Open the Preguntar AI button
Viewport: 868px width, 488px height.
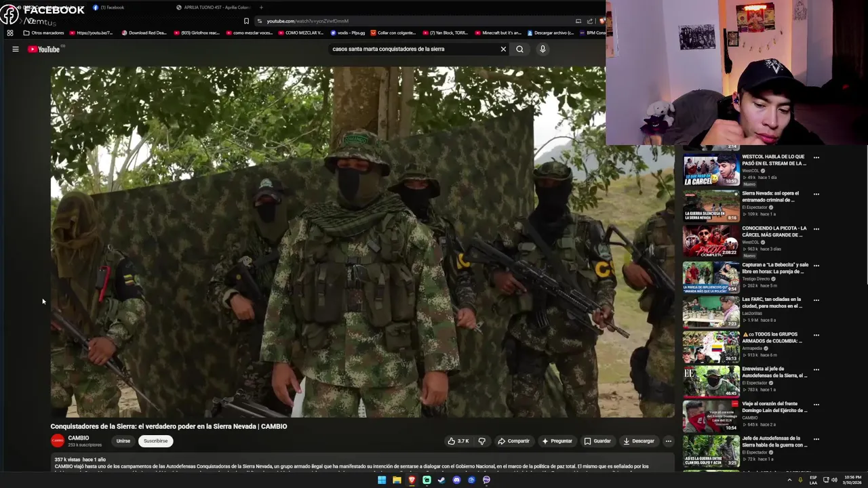pos(557,441)
